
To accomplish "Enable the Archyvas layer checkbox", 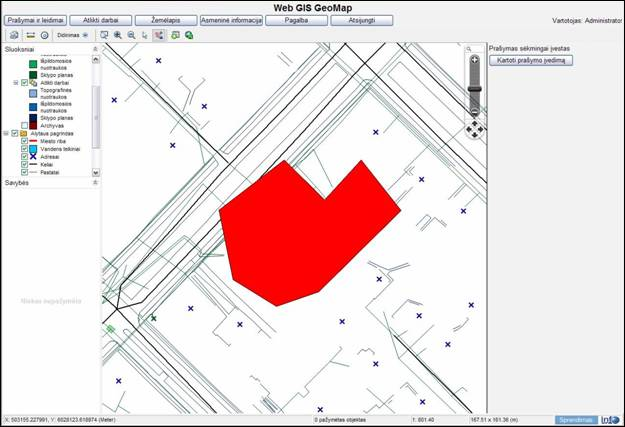I will tap(24, 126).
